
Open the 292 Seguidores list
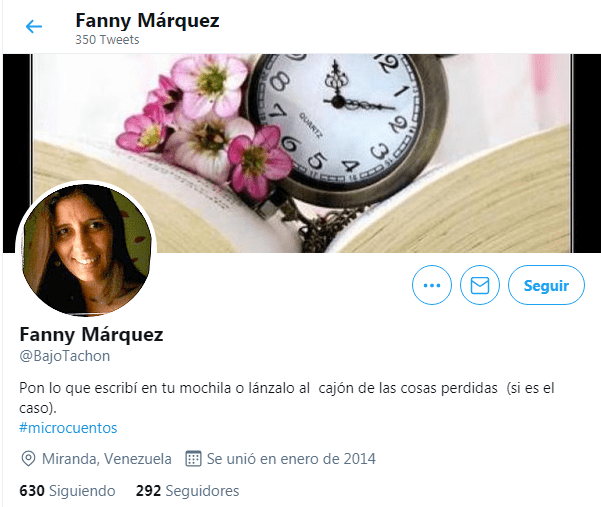[x=187, y=491]
